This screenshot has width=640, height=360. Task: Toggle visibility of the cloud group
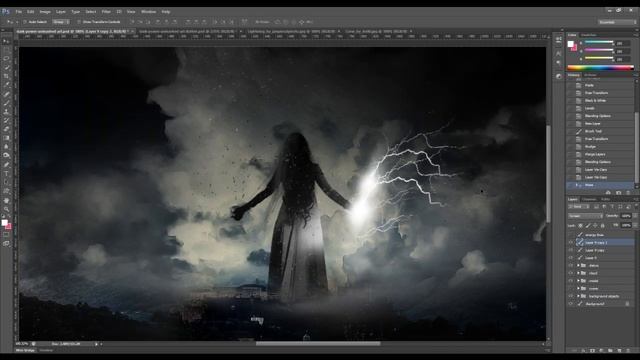[571, 273]
